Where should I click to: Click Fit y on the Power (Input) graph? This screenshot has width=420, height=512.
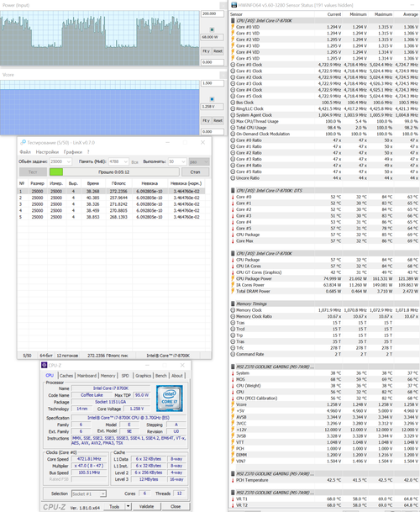click(x=206, y=51)
